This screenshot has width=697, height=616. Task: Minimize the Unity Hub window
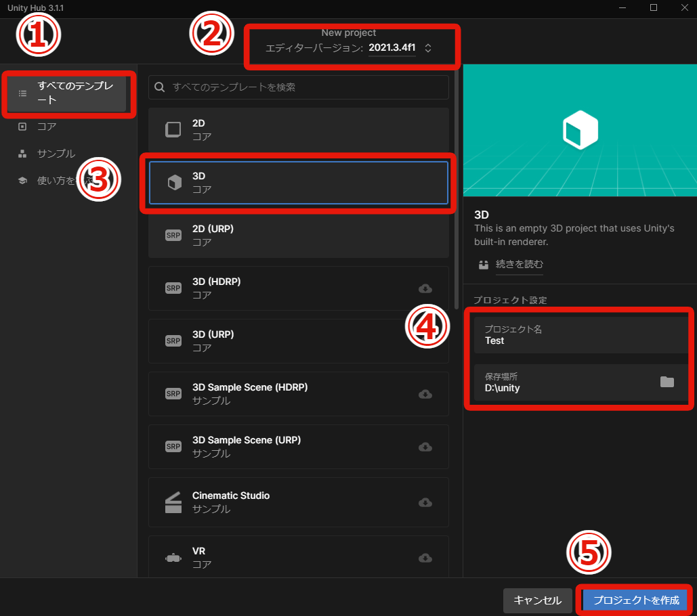(622, 7)
